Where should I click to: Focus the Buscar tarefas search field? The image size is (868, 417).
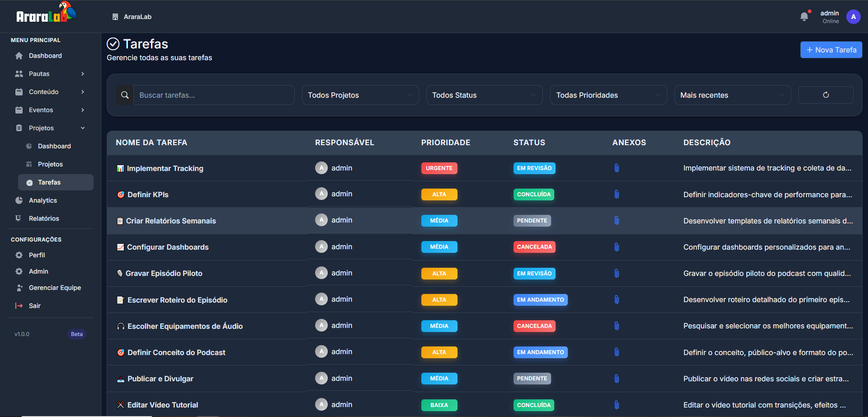(214, 95)
